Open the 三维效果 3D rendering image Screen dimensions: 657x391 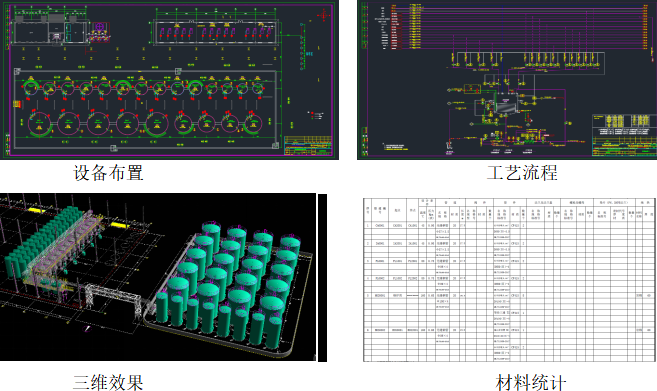(163, 277)
